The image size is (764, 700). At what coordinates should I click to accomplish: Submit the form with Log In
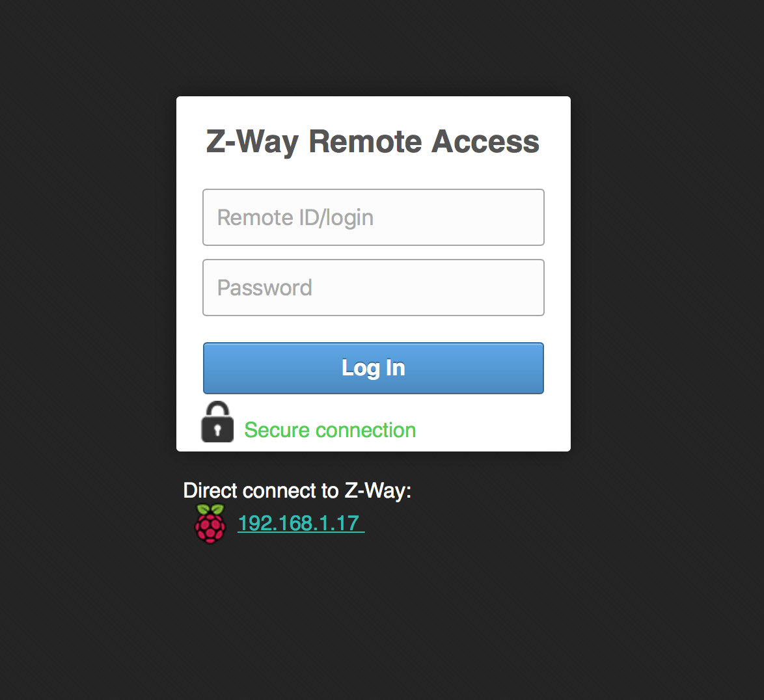[374, 368]
